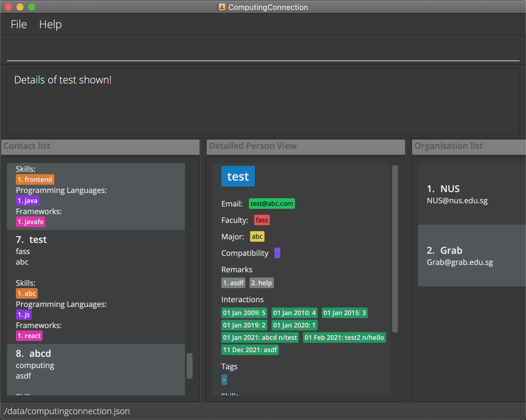Maximize the window with the green button

pyautogui.click(x=32, y=7)
